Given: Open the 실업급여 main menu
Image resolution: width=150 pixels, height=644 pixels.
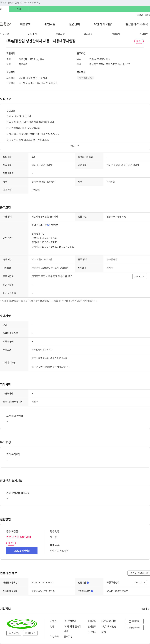Looking at the screenshot, I should coord(74,24).
